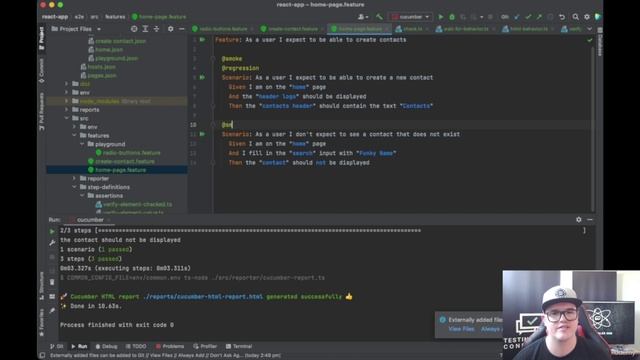Rerun cucumber using play icon in Run panel
This screenshot has height=360, width=640.
(x=52, y=231)
